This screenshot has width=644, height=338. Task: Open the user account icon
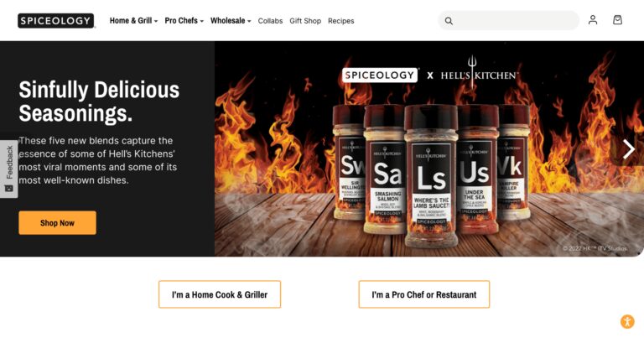pos(593,20)
